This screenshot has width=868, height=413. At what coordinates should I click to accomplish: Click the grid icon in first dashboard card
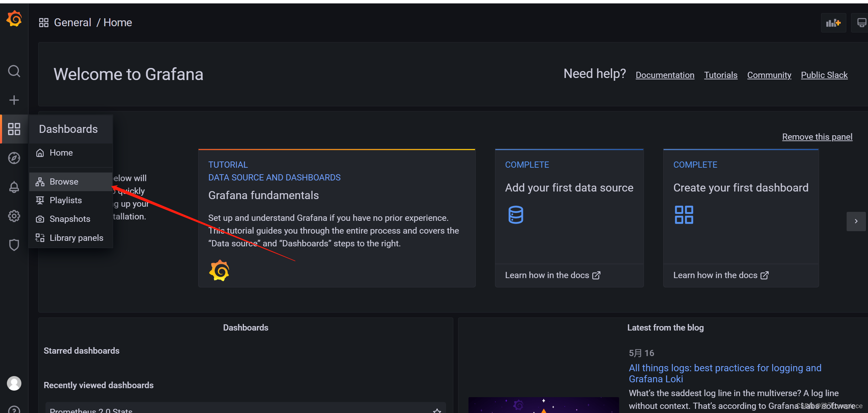click(x=684, y=215)
